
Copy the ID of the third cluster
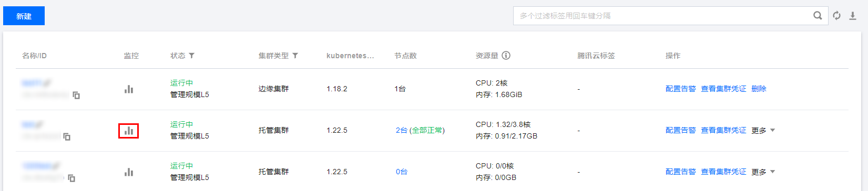pyautogui.click(x=72, y=178)
